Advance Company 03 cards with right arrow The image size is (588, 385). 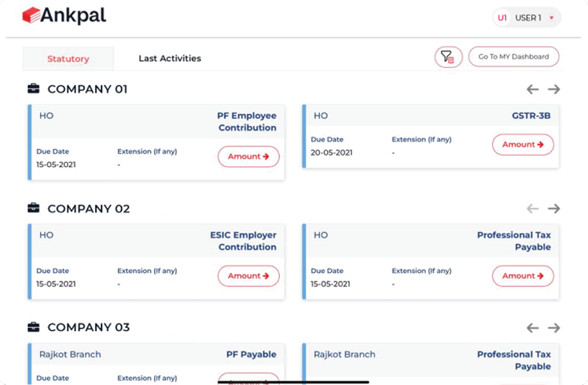click(554, 328)
